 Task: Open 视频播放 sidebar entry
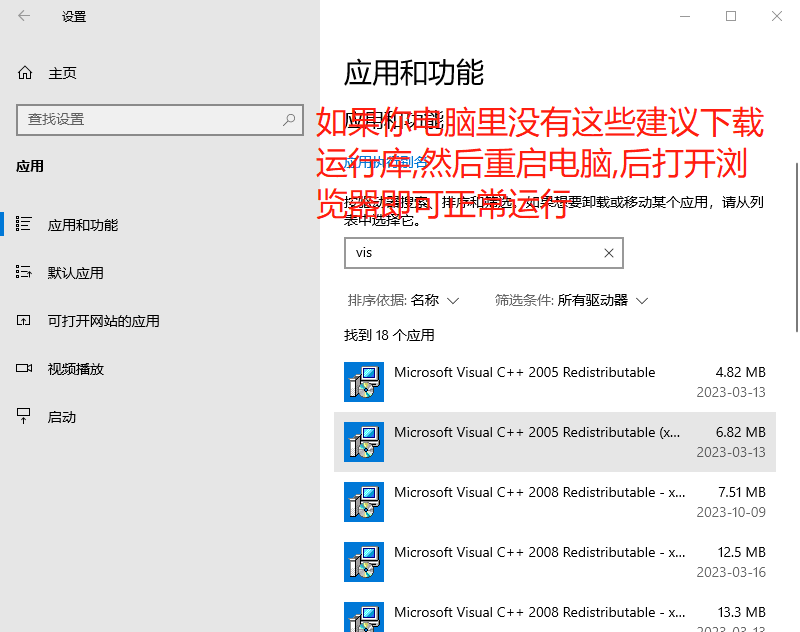[76, 369]
